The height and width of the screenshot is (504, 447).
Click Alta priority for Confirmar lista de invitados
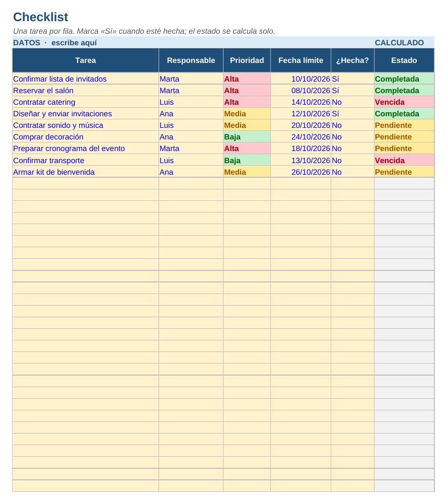247,79
